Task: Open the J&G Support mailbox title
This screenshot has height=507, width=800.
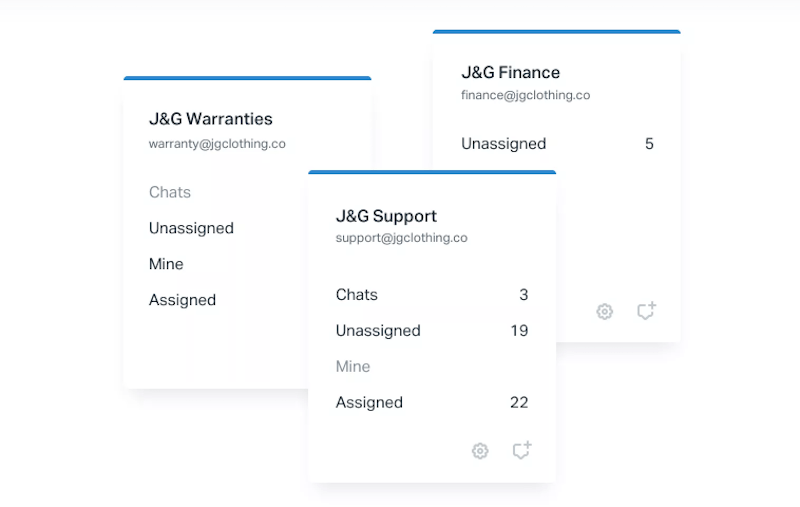Action: point(386,216)
